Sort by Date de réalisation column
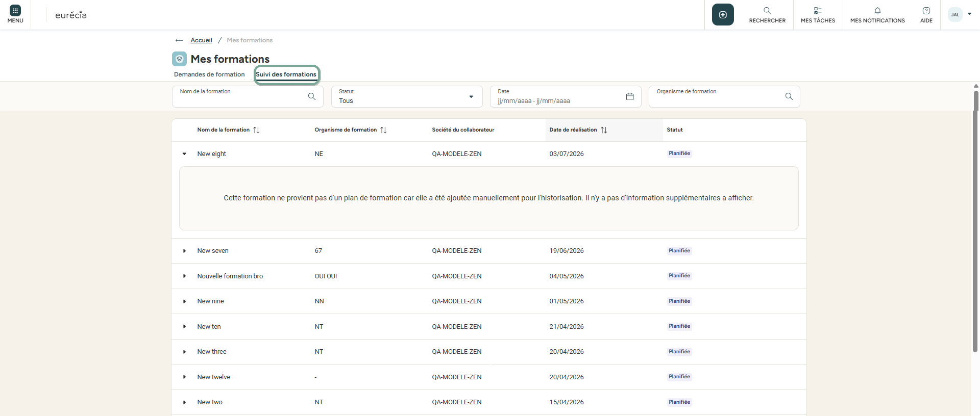 pos(604,130)
